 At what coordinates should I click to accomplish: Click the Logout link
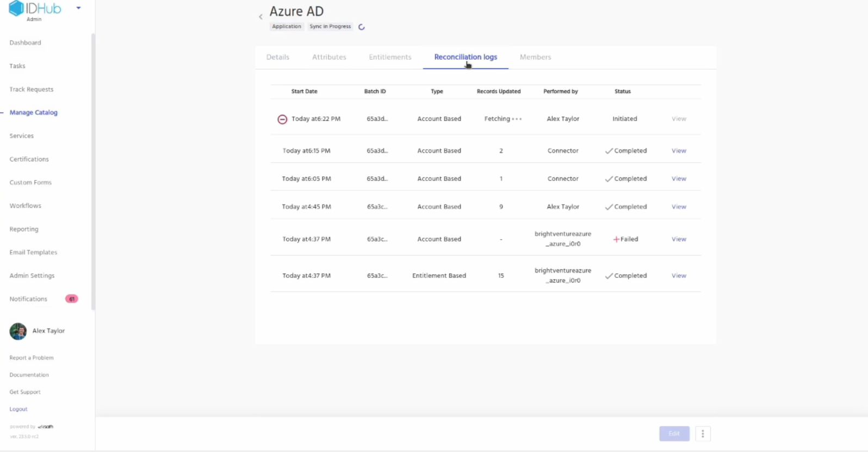pyautogui.click(x=18, y=409)
